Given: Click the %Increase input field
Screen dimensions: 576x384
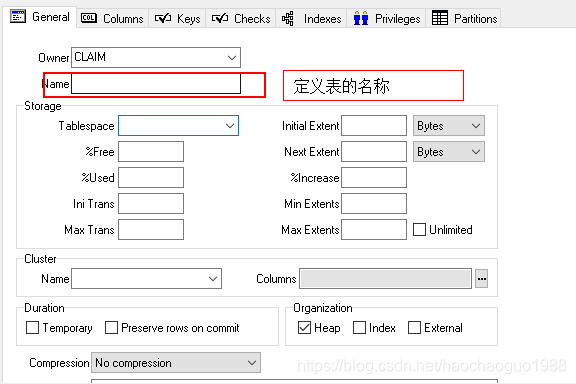Looking at the screenshot, I should pos(374,177).
